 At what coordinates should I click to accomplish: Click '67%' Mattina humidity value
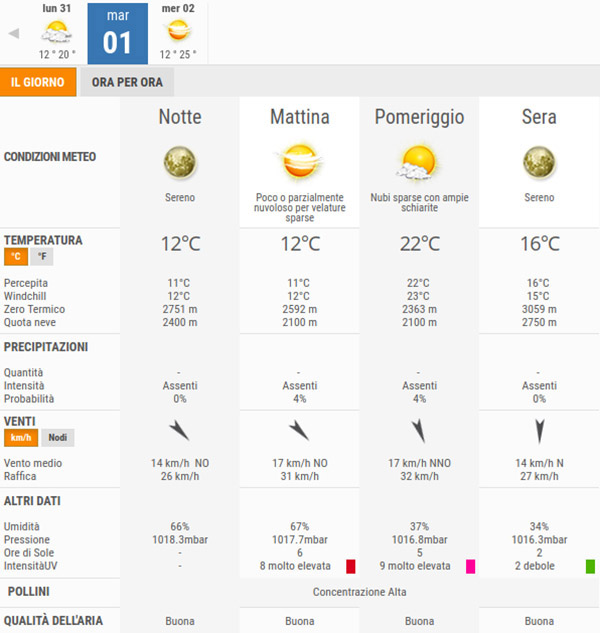[x=300, y=526]
